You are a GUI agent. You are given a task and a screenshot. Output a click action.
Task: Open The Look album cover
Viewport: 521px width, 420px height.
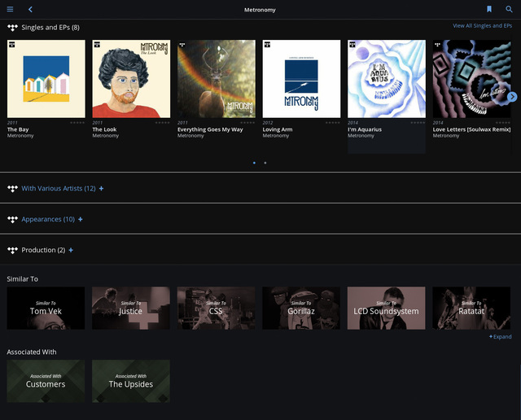click(x=131, y=79)
